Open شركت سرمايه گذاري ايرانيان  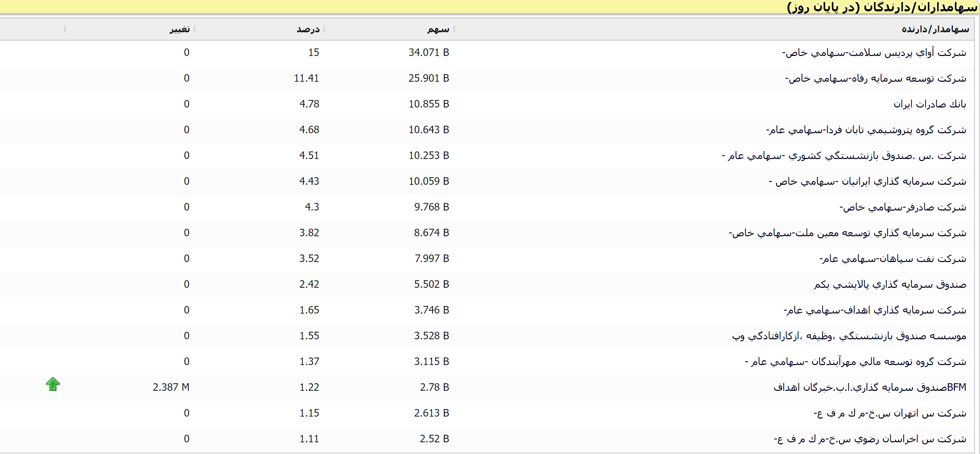[867, 181]
